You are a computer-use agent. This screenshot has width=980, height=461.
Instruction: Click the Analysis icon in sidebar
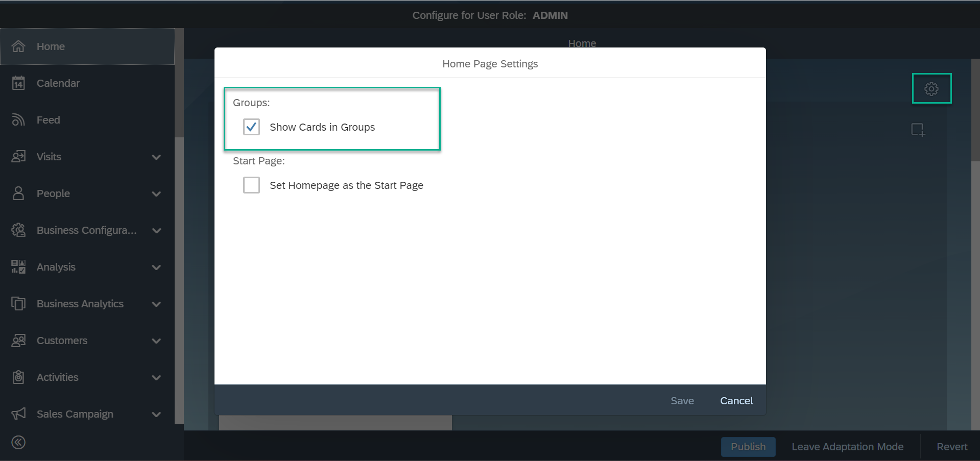(18, 267)
